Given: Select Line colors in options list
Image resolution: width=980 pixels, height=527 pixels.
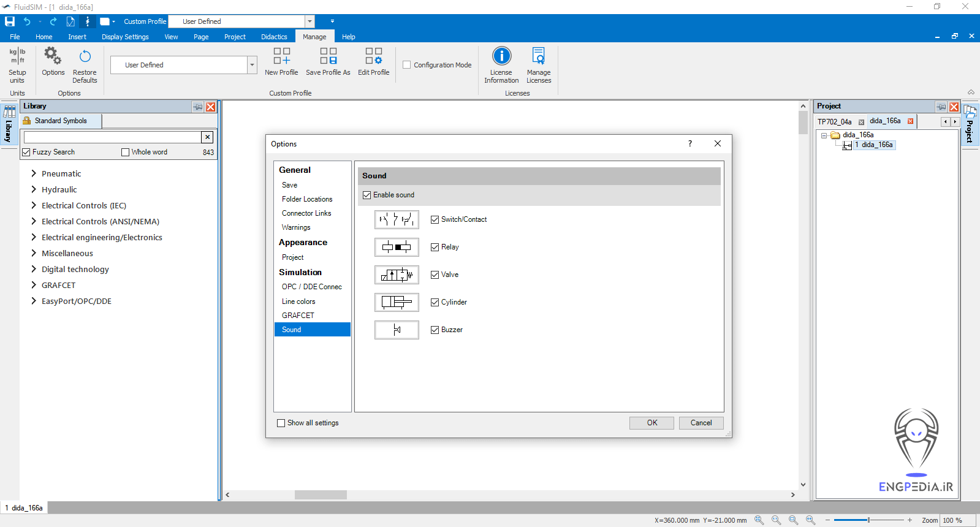Looking at the screenshot, I should click(x=298, y=301).
